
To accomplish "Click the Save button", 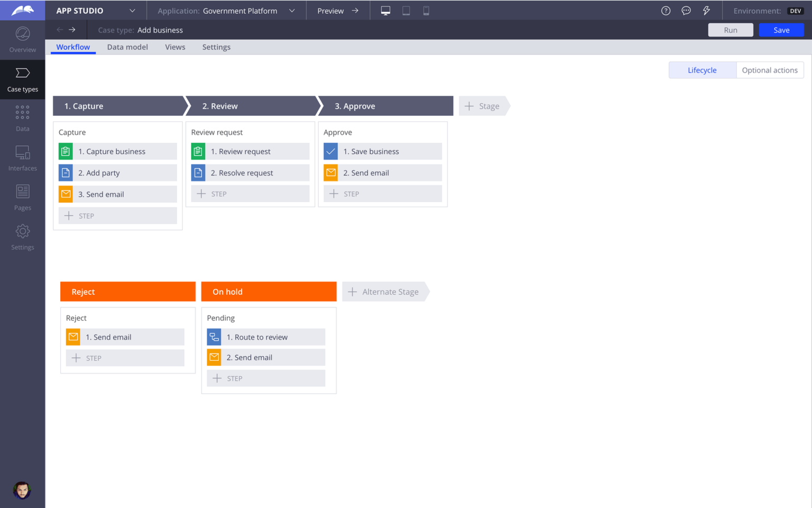I will tap(781, 30).
